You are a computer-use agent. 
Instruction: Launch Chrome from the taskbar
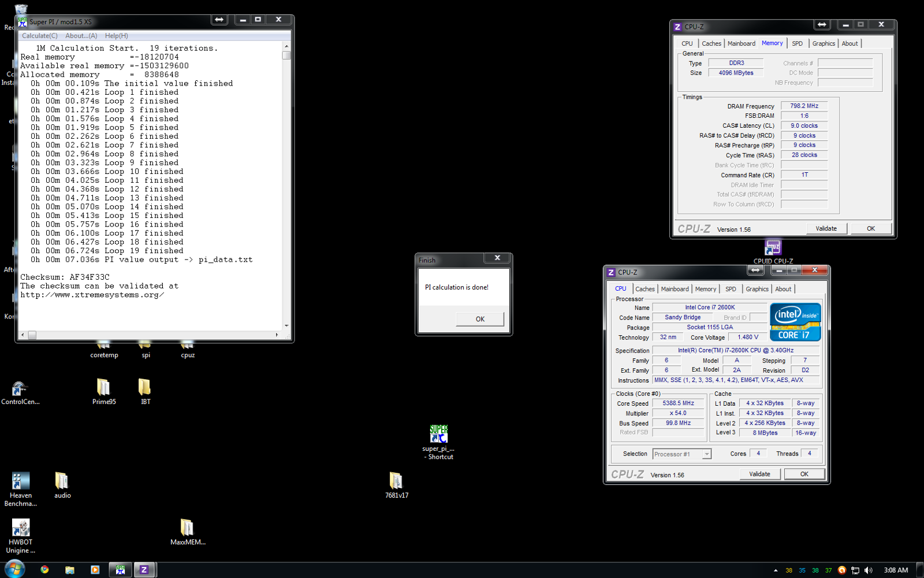(x=44, y=570)
